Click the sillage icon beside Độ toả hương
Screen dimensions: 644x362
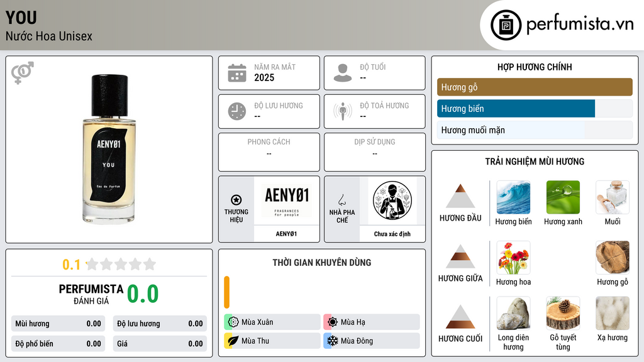coord(343,111)
